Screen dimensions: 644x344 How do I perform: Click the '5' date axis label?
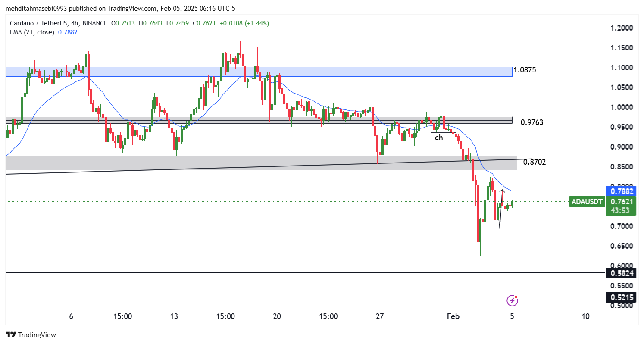tap(512, 316)
